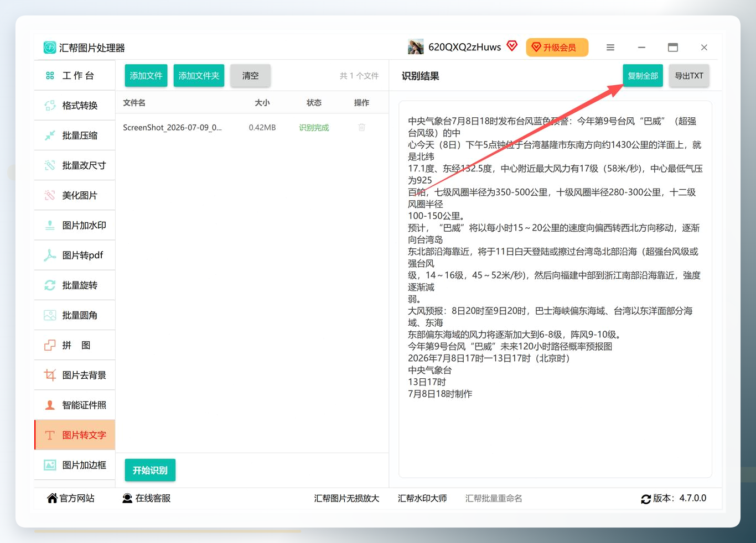The height and width of the screenshot is (543, 756).
Task: Select the 图片转文字 sidebar item
Action: tap(75, 435)
